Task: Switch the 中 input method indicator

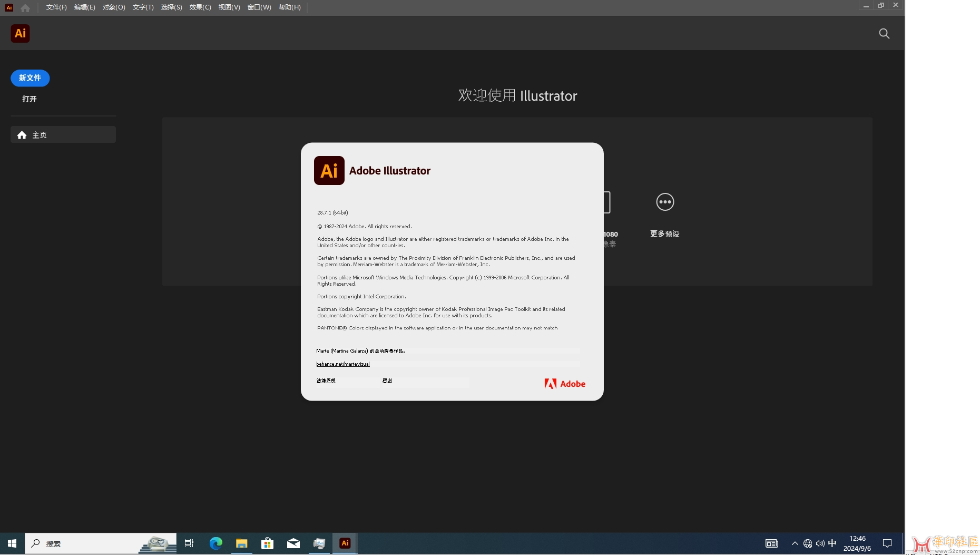Action: pyautogui.click(x=832, y=543)
